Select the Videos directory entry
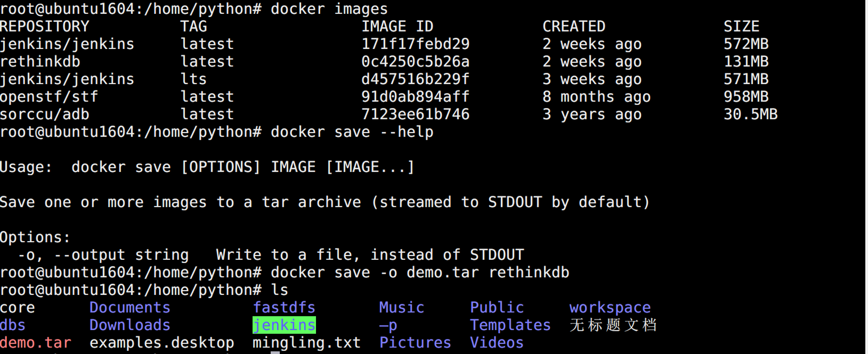 point(497,343)
